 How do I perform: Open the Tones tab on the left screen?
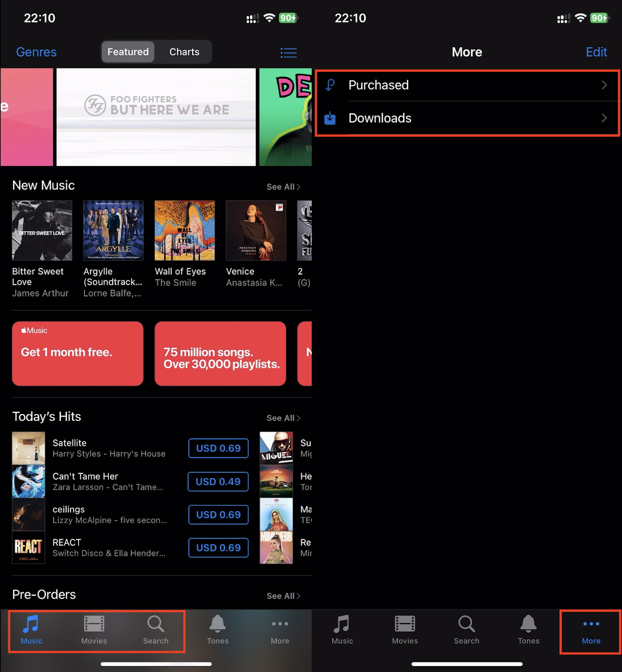tap(218, 630)
